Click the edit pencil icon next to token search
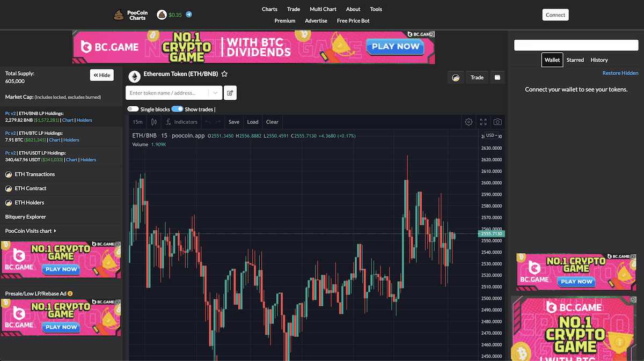The height and width of the screenshot is (361, 644). [230, 93]
